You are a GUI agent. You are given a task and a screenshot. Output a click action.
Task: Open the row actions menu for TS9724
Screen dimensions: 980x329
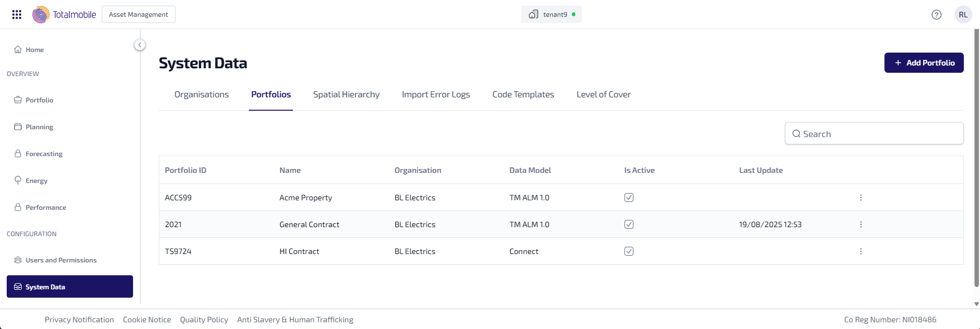click(860, 251)
